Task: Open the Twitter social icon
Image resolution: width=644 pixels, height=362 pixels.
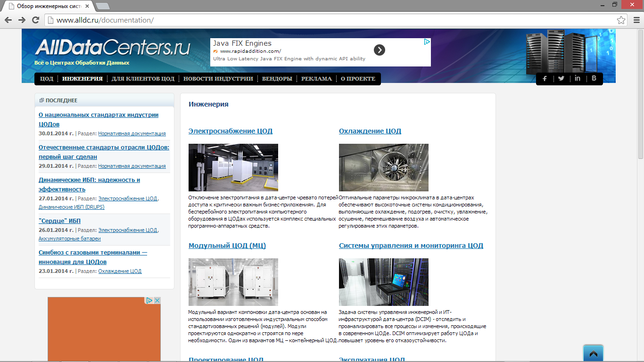Action: pyautogui.click(x=561, y=79)
